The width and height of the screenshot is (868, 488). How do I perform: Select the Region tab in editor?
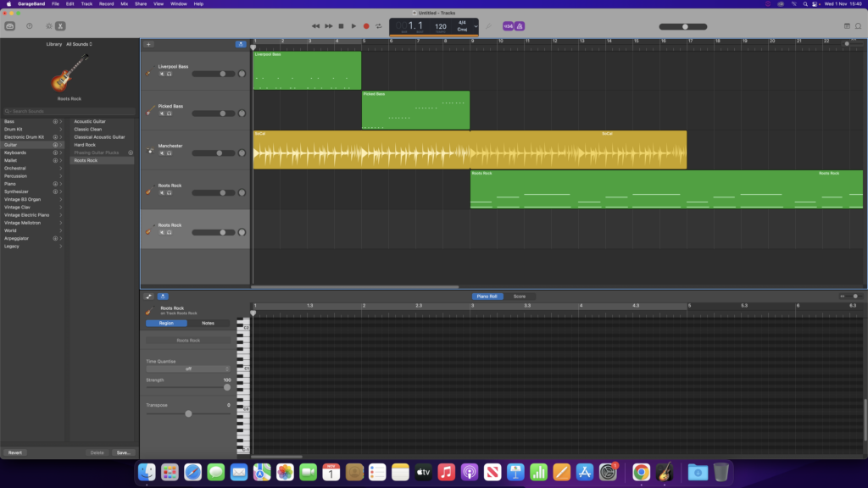point(166,323)
